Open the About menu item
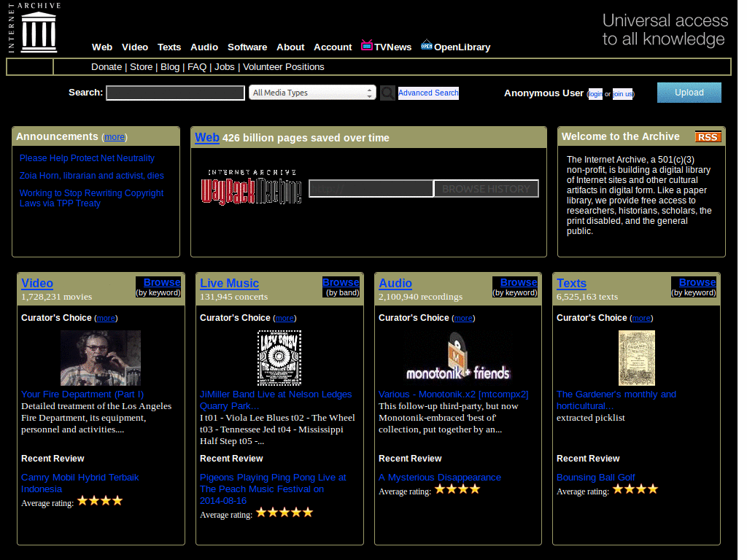 click(x=290, y=47)
